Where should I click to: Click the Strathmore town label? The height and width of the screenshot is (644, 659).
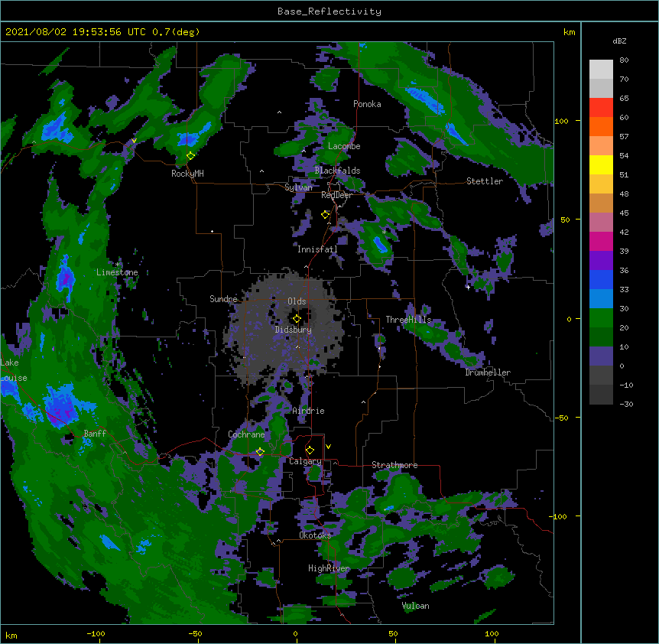(x=394, y=465)
